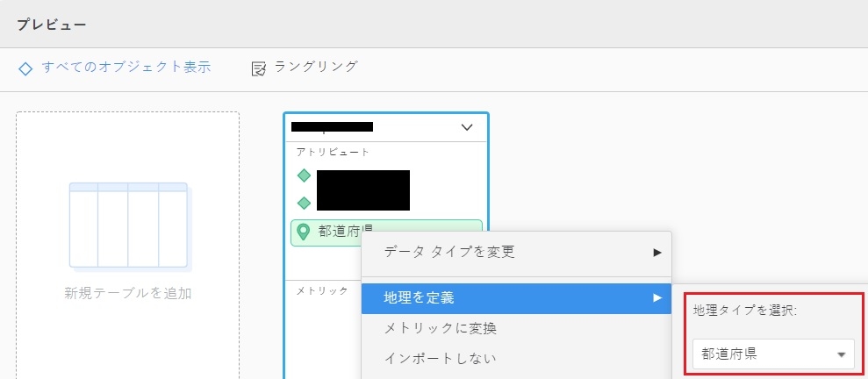This screenshot has height=379, width=868.
Task: Click the ラングリング edit-list icon
Action: pos(259,68)
